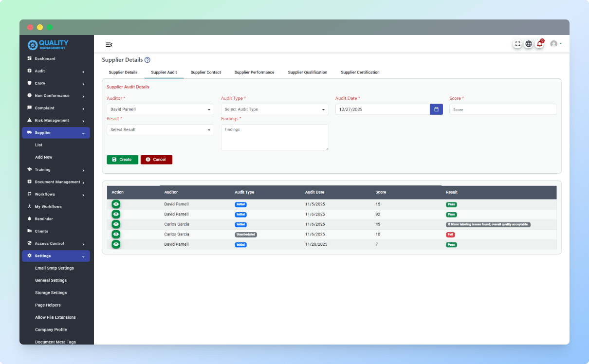The image size is (589, 364).
Task: Click the Create button
Action: [122, 159]
